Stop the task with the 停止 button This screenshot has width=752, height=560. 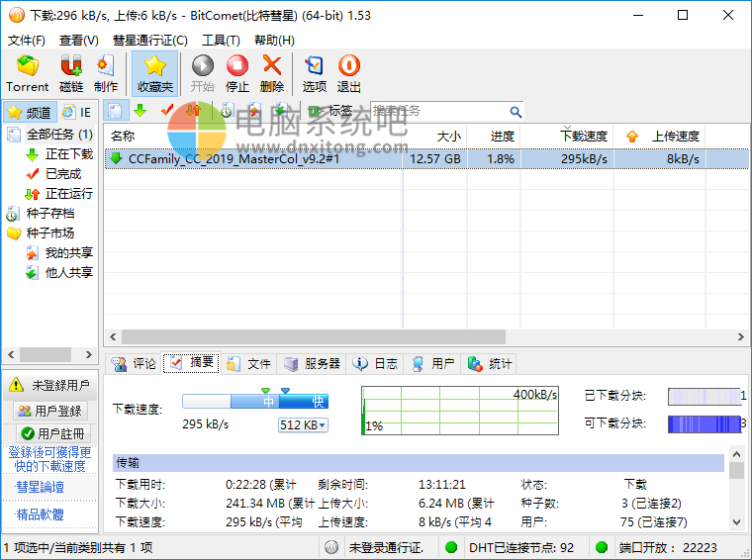237,73
